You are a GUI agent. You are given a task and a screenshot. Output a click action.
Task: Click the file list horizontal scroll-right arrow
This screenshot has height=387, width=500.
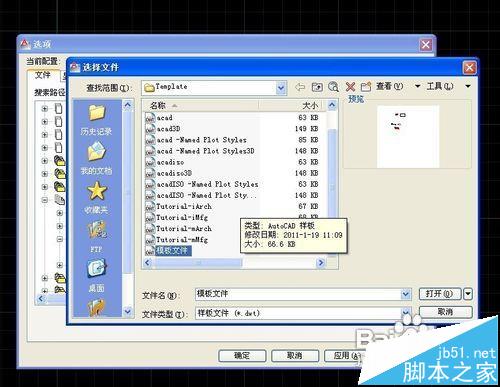tap(321, 263)
